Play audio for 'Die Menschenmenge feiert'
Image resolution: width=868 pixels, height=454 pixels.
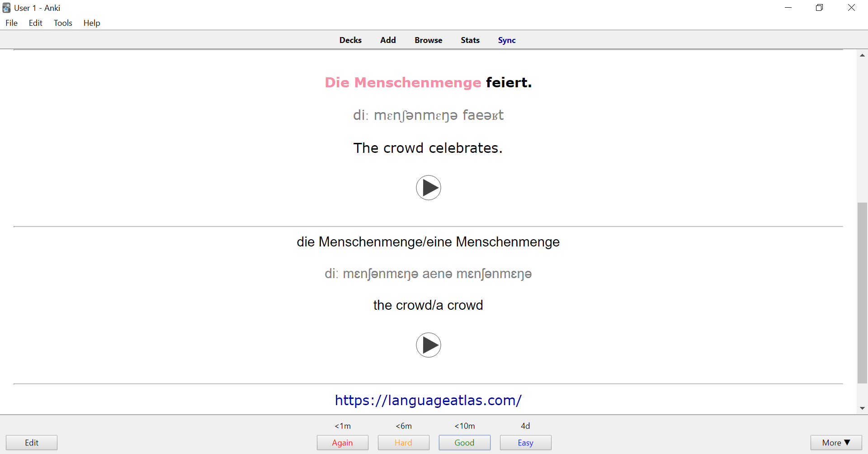coord(429,187)
